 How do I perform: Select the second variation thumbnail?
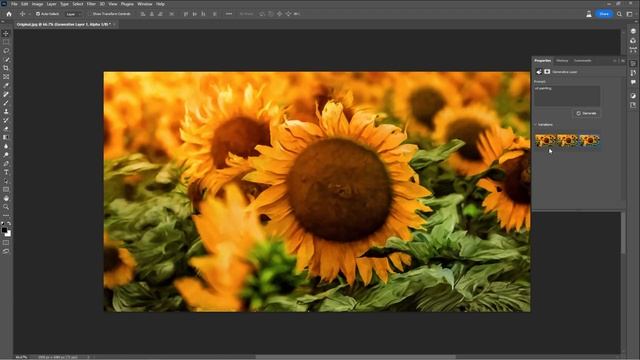coord(567,140)
